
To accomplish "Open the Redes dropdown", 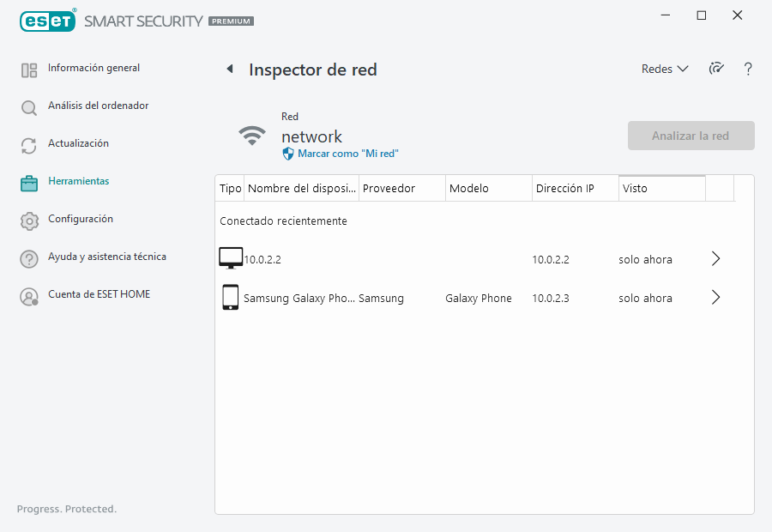I will (x=665, y=70).
